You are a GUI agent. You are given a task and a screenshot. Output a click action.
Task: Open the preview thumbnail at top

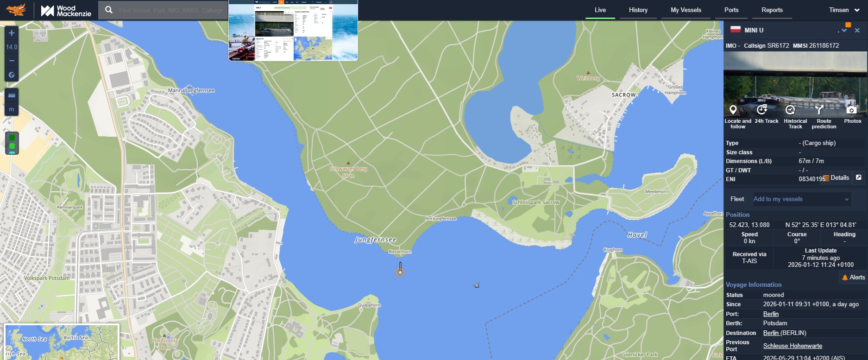293,31
